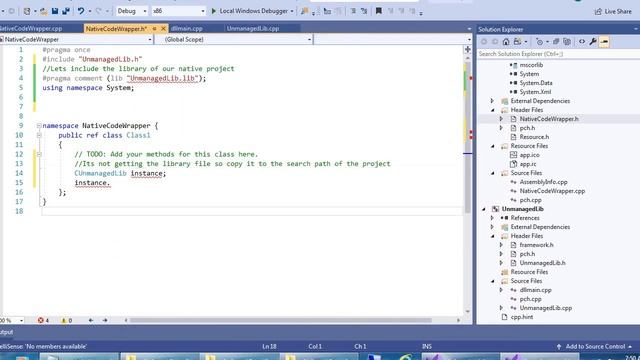This screenshot has height=360, width=640.
Task: Open the document tab overflow dropdown
Action: [x=469, y=29]
